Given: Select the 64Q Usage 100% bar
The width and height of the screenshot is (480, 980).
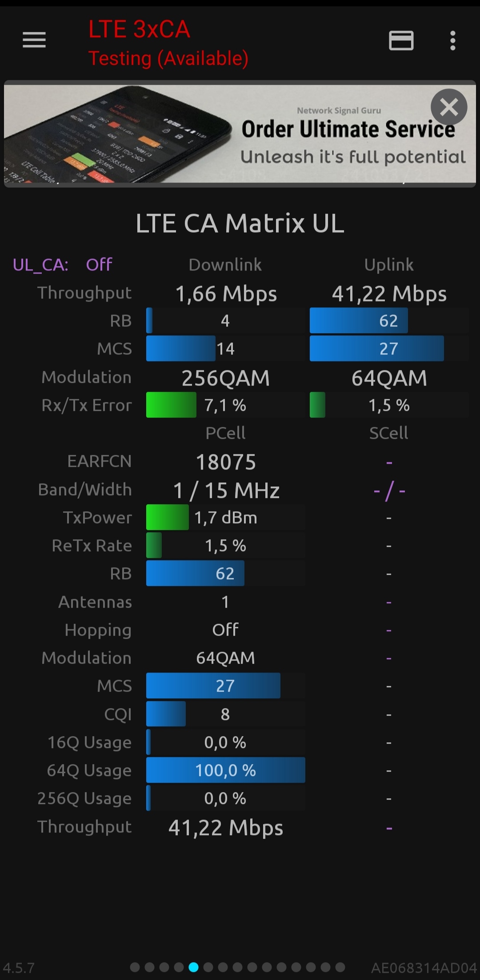Looking at the screenshot, I should (225, 770).
